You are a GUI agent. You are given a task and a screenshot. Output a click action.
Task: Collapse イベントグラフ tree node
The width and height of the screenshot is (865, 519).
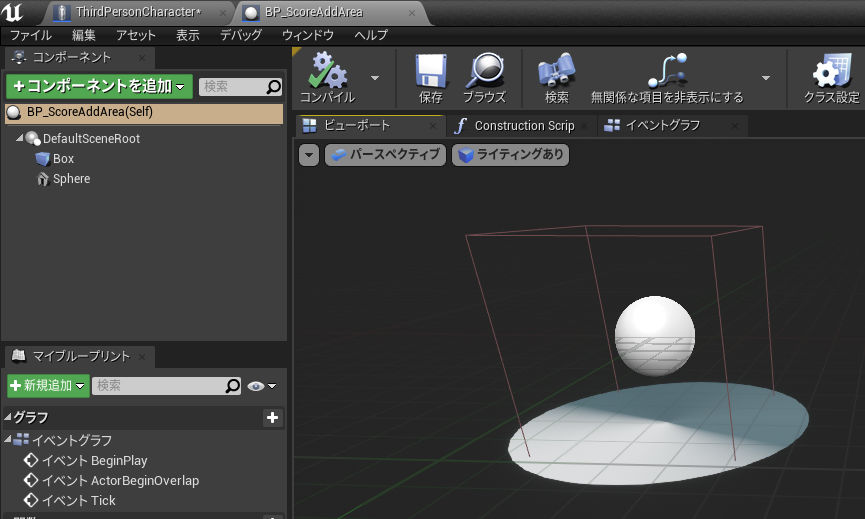8,440
